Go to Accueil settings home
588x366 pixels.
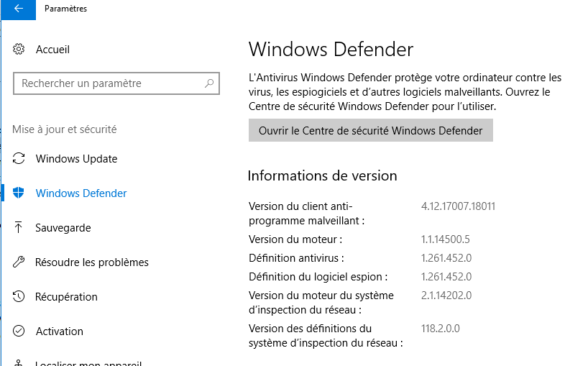tap(52, 50)
